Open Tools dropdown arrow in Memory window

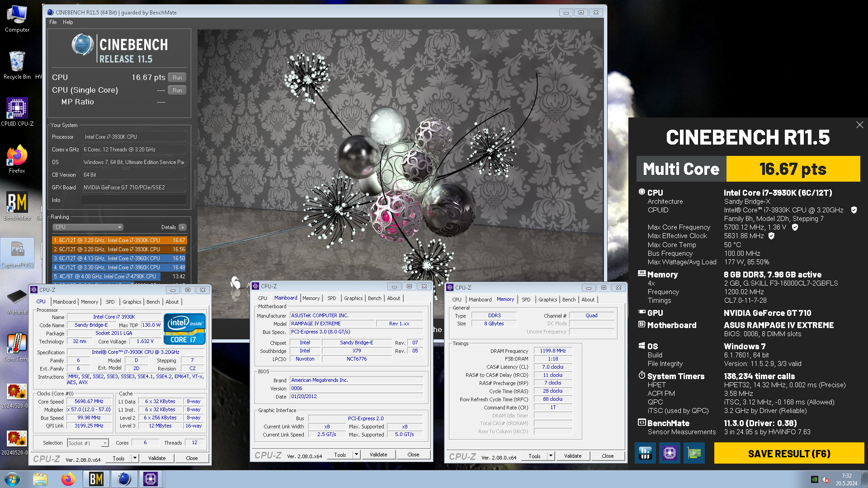point(551,456)
